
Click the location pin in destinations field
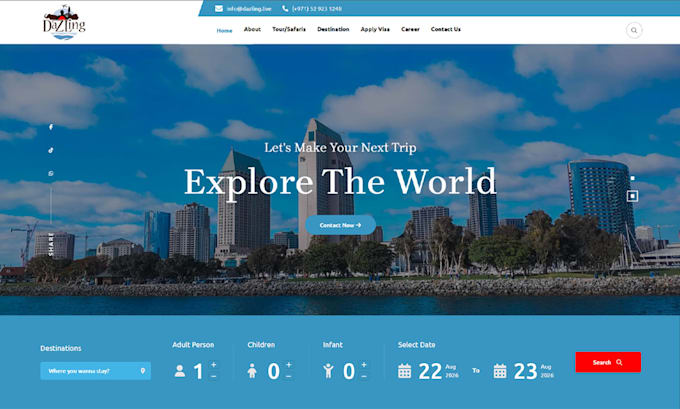(143, 371)
